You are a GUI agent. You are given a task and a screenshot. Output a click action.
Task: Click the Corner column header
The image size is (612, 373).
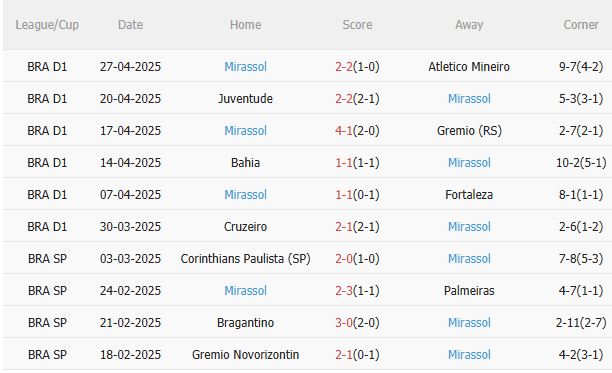click(581, 25)
